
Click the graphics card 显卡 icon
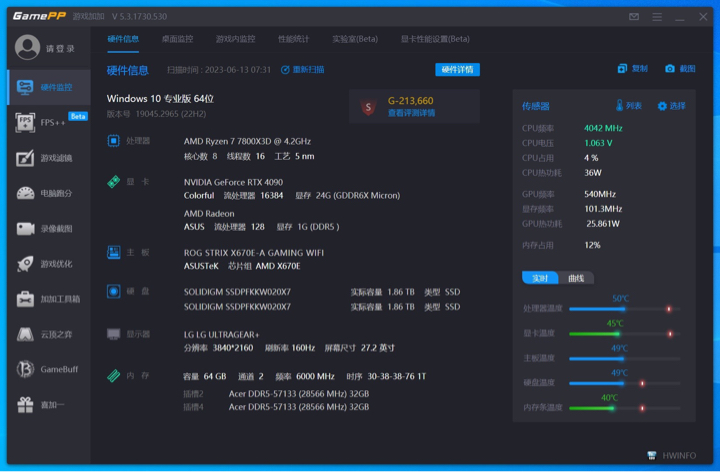(x=113, y=182)
